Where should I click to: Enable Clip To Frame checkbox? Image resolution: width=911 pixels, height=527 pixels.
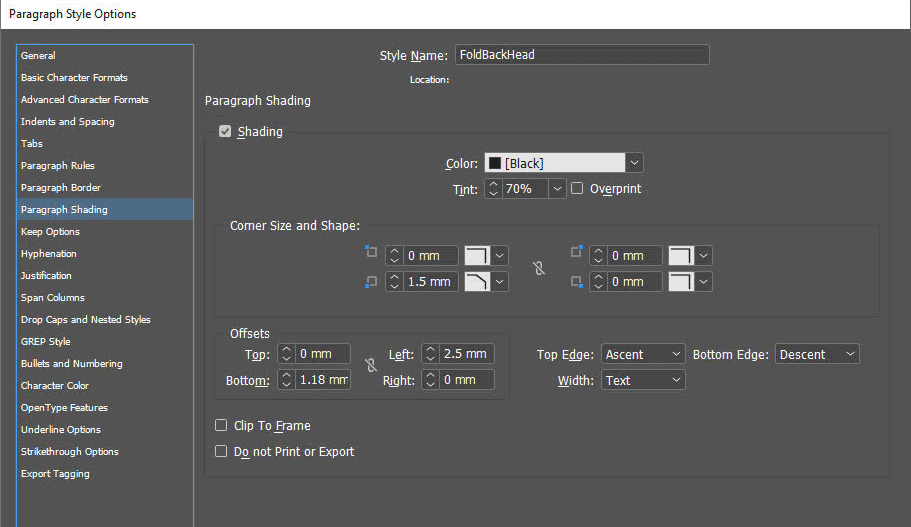221,425
